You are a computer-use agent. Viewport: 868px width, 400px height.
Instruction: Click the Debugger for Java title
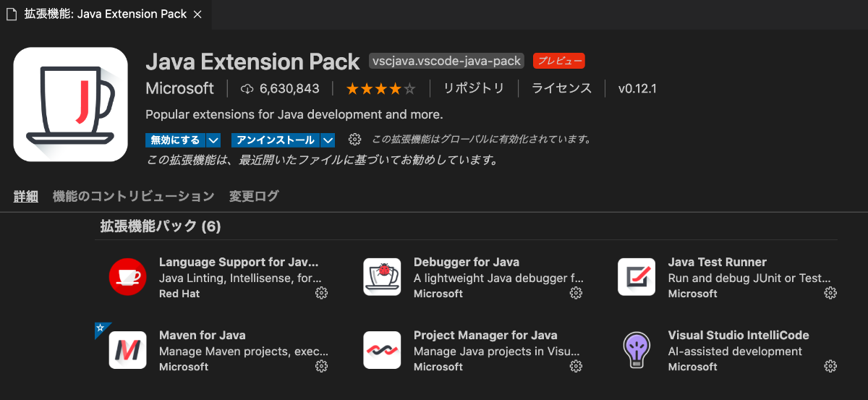click(x=467, y=262)
